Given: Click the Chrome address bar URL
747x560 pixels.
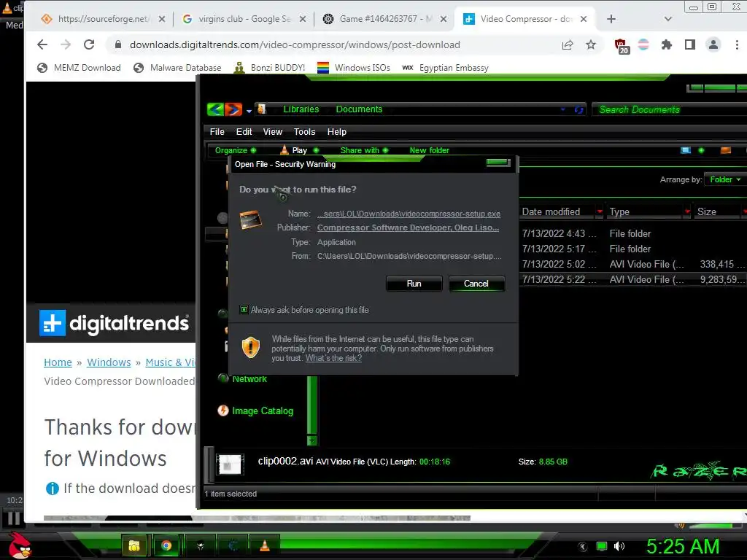Looking at the screenshot, I should pos(295,44).
